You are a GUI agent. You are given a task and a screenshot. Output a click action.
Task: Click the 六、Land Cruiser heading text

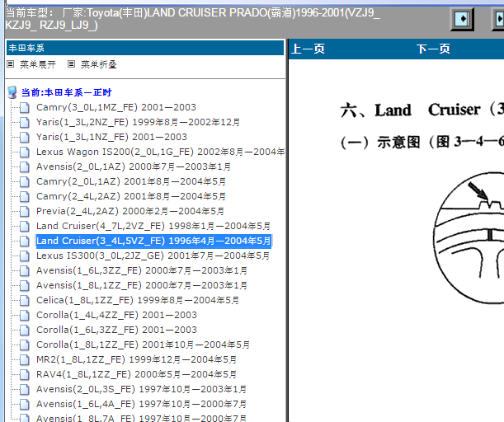422,110
